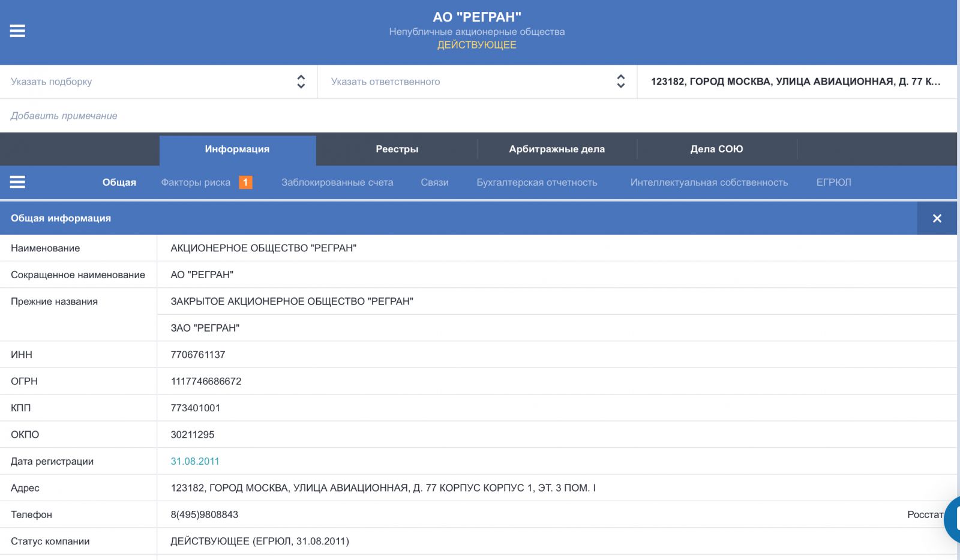This screenshot has height=560, width=960.
Task: Click the company status ДЕЙСТВУЮЩЕЕ (ЕГРЮЛ, 31.08.2011)
Action: pos(260,541)
